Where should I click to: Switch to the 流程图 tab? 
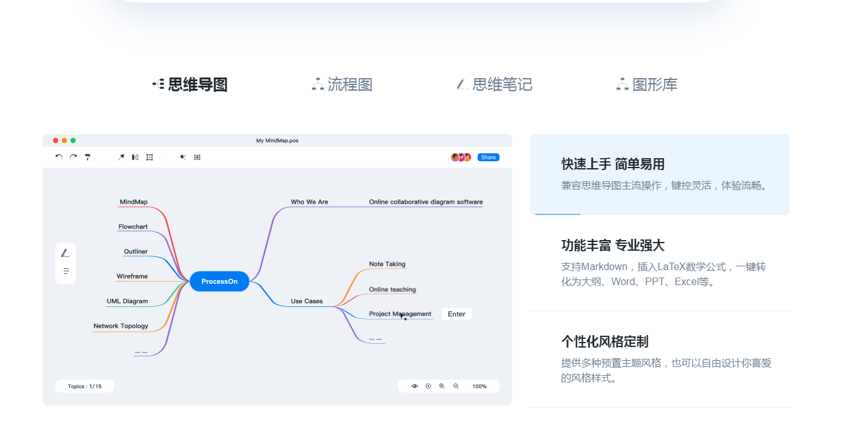pyautogui.click(x=342, y=84)
